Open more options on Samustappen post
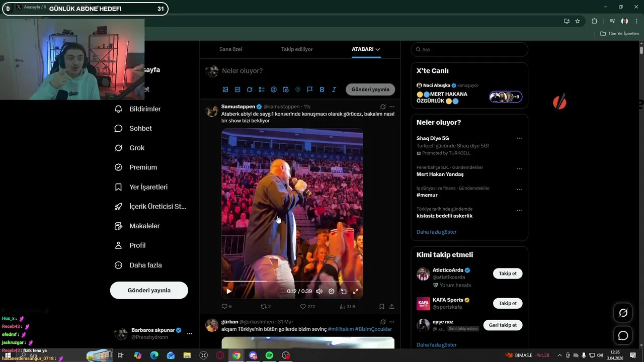This screenshot has height=362, width=644. tap(392, 107)
